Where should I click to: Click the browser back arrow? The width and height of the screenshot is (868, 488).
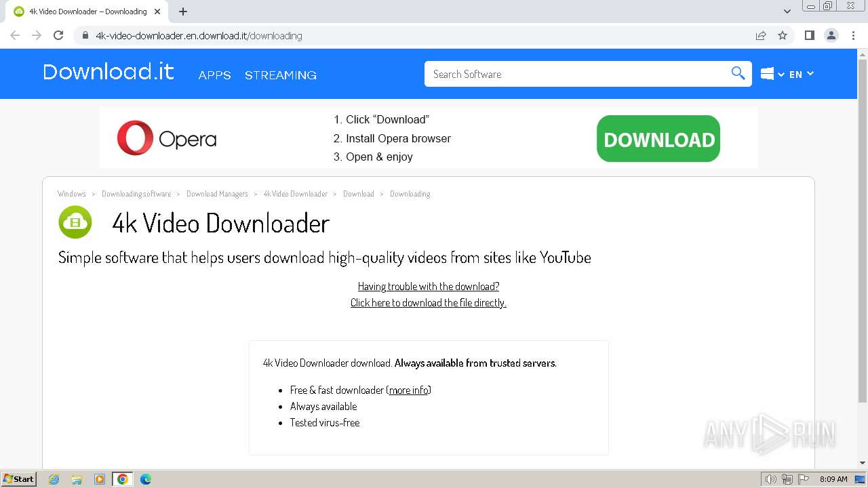point(15,35)
